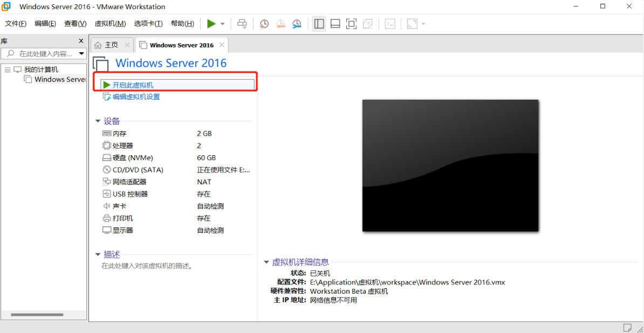Image resolution: width=644 pixels, height=333 pixels.
Task: Click the library horizontal scrollbar
Action: (x=37, y=315)
